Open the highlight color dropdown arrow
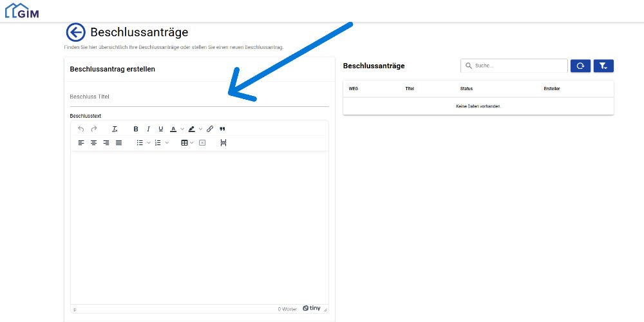644x322 pixels. click(200, 129)
